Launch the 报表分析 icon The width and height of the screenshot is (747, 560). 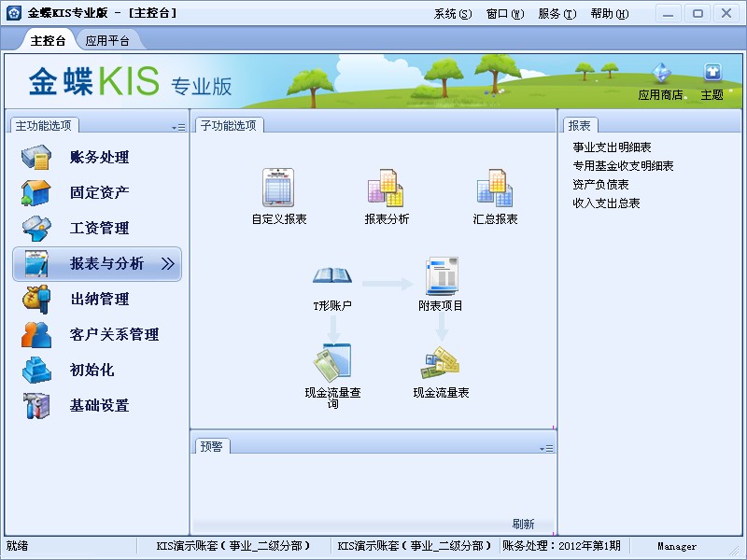pyautogui.click(x=386, y=188)
